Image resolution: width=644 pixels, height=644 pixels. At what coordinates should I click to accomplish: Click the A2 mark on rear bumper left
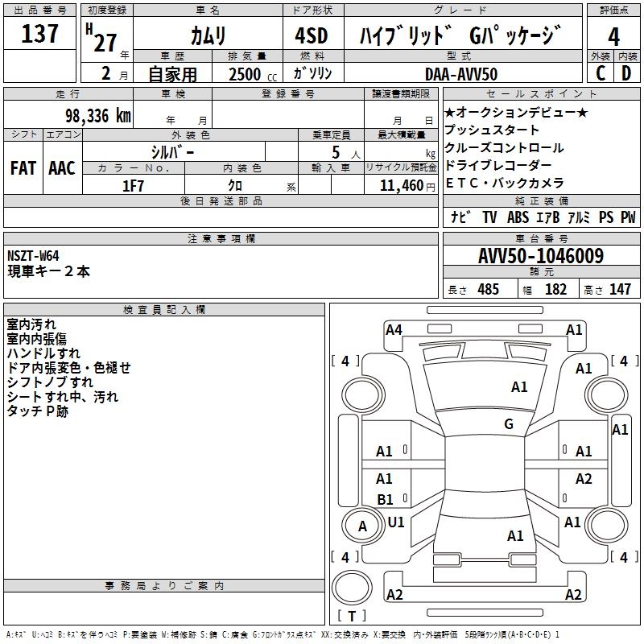[394, 594]
